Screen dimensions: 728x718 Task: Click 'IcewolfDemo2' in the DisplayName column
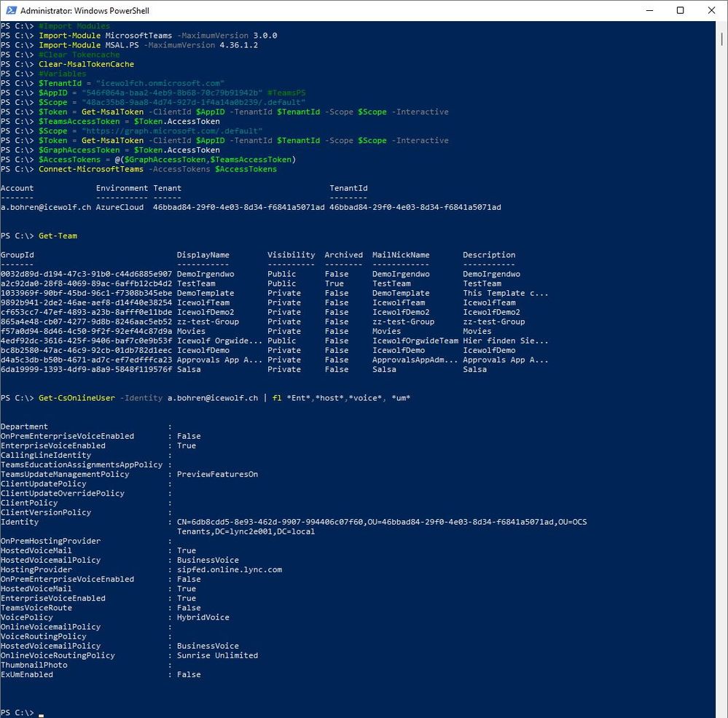click(206, 312)
